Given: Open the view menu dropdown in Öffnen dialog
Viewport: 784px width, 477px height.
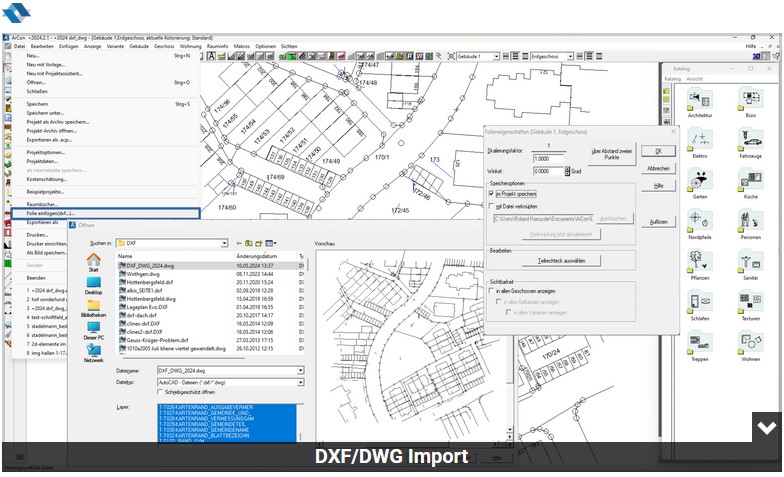Looking at the screenshot, I should coord(270,243).
